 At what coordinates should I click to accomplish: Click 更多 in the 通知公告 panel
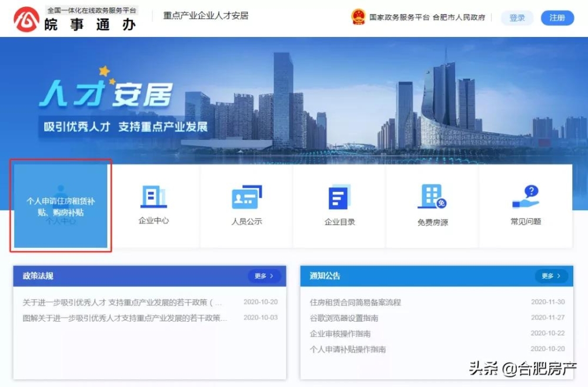552,276
